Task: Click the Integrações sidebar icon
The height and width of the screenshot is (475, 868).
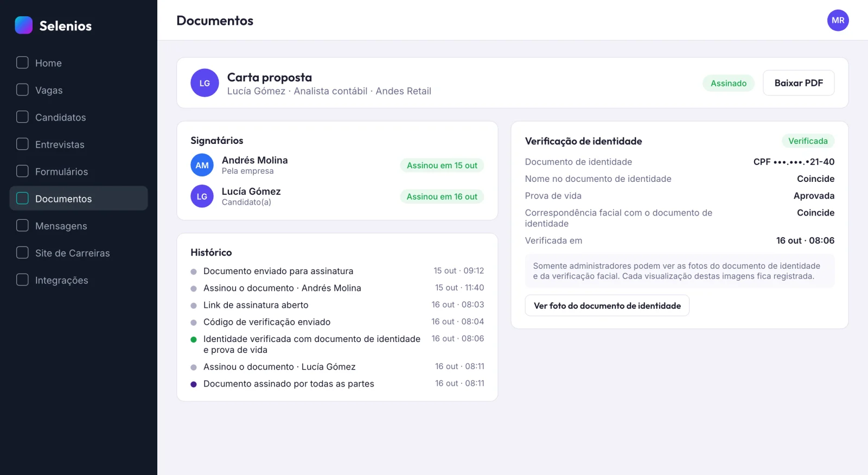Action: [22, 280]
